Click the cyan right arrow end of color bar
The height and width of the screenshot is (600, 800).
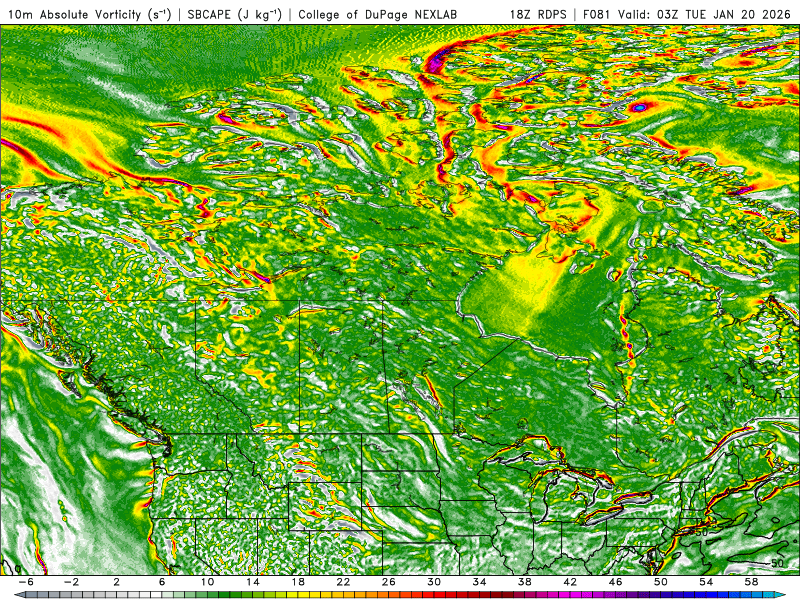pos(779,595)
